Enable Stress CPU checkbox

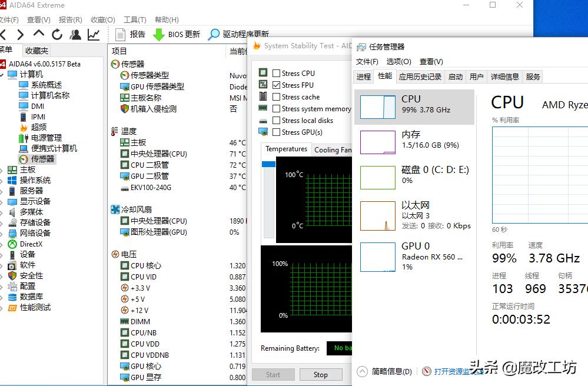pos(277,73)
